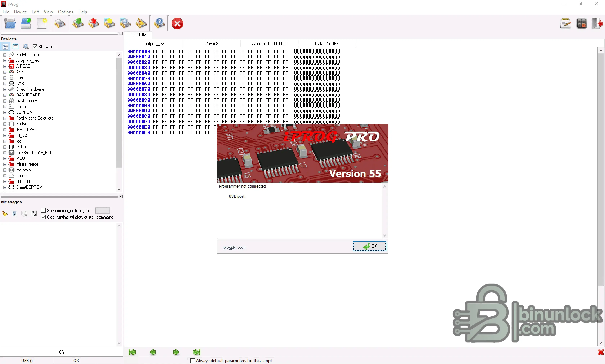Open the Device menu
Viewport: 605px width, 364px height.
pos(20,12)
